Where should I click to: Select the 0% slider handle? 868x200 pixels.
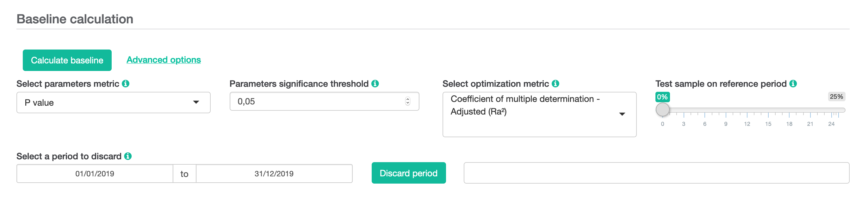coord(662,109)
